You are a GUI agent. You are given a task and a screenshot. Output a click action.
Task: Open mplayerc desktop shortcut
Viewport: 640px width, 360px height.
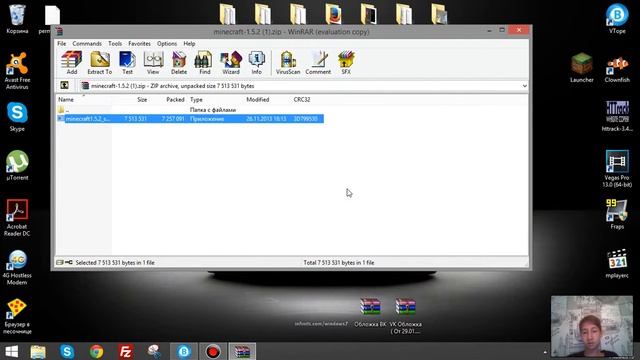617,263
